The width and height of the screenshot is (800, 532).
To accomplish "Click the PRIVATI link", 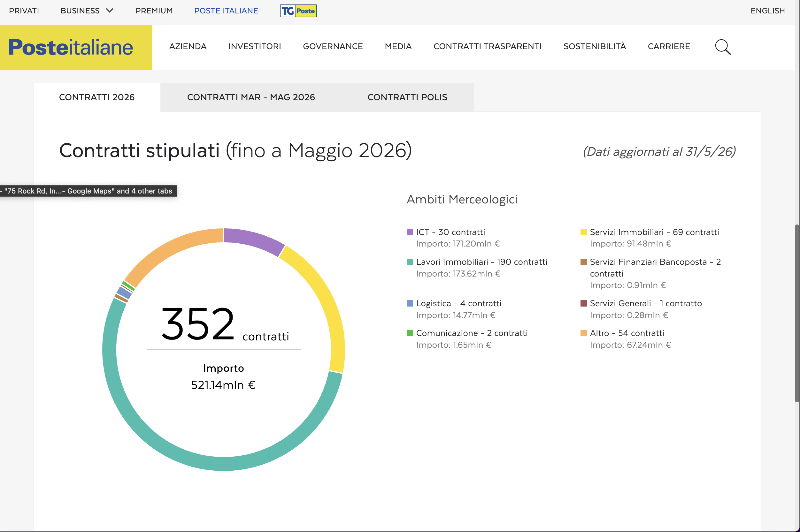I will click(24, 11).
